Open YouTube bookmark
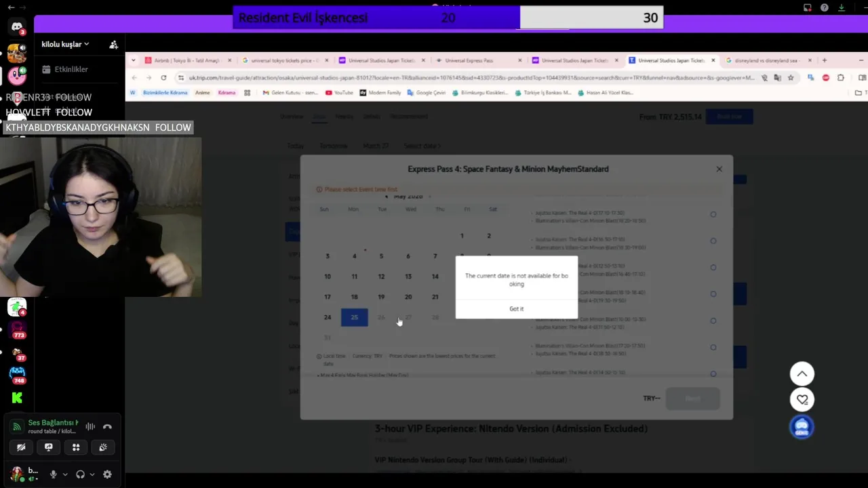Viewport: 868px width, 488px height. (339, 93)
